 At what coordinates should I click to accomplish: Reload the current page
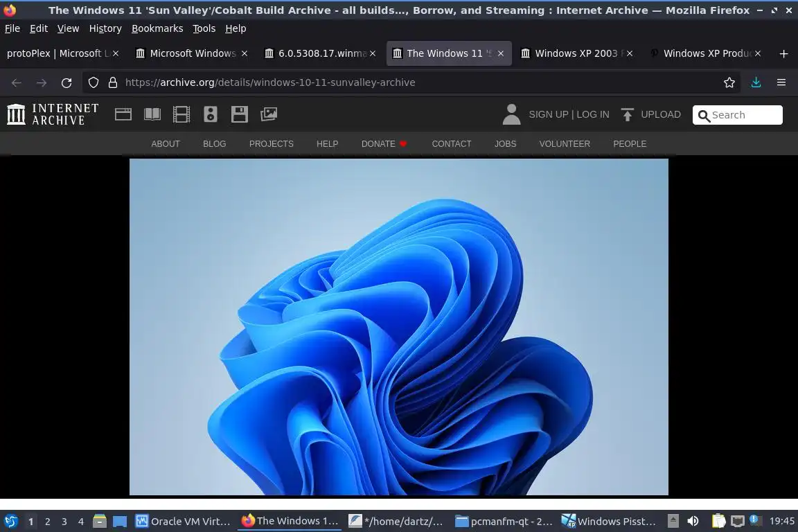(66, 82)
